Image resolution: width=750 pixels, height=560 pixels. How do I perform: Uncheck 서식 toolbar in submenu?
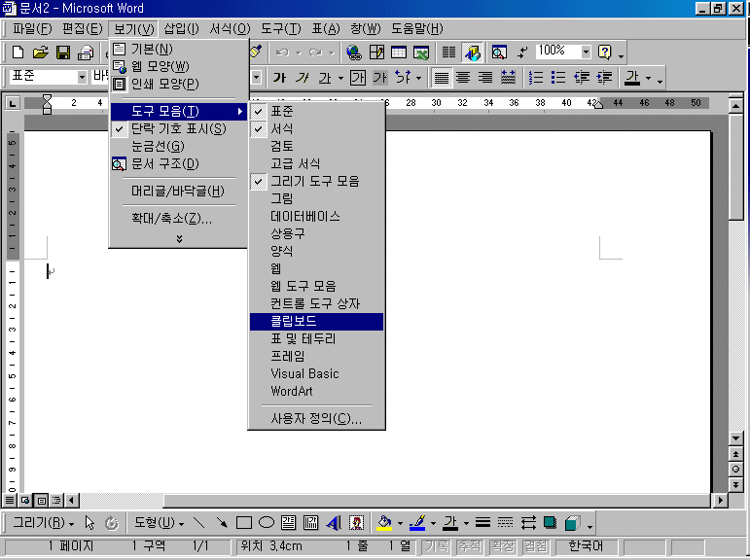(316, 128)
